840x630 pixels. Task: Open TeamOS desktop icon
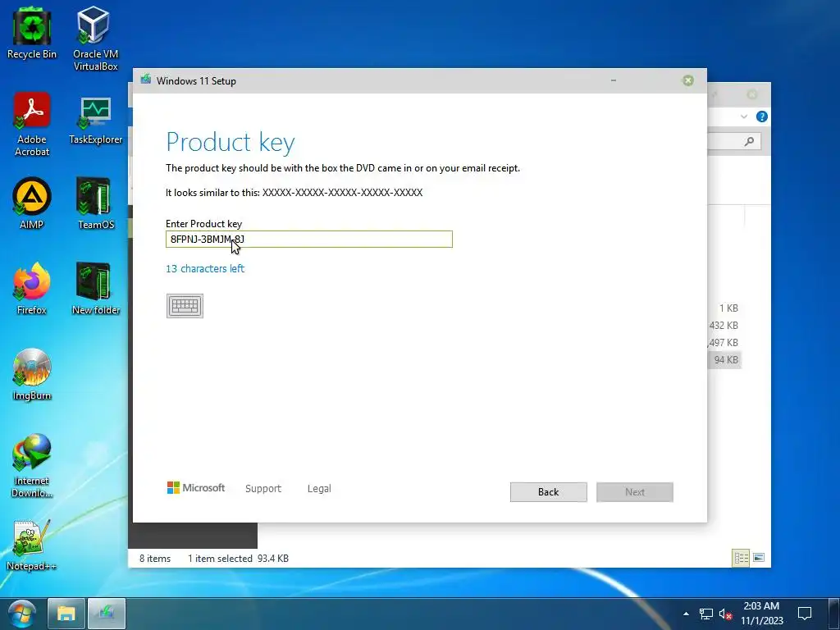pyautogui.click(x=95, y=203)
